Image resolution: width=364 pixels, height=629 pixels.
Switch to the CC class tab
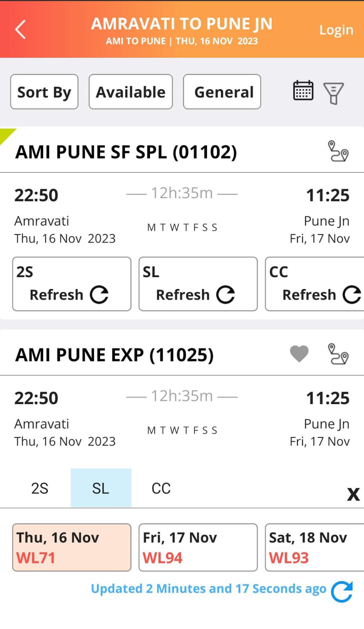(161, 488)
